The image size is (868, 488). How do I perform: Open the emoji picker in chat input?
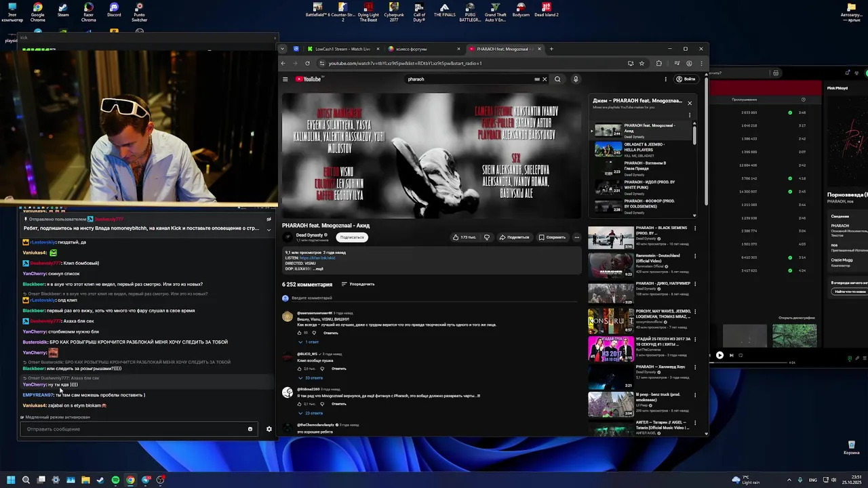point(250,429)
